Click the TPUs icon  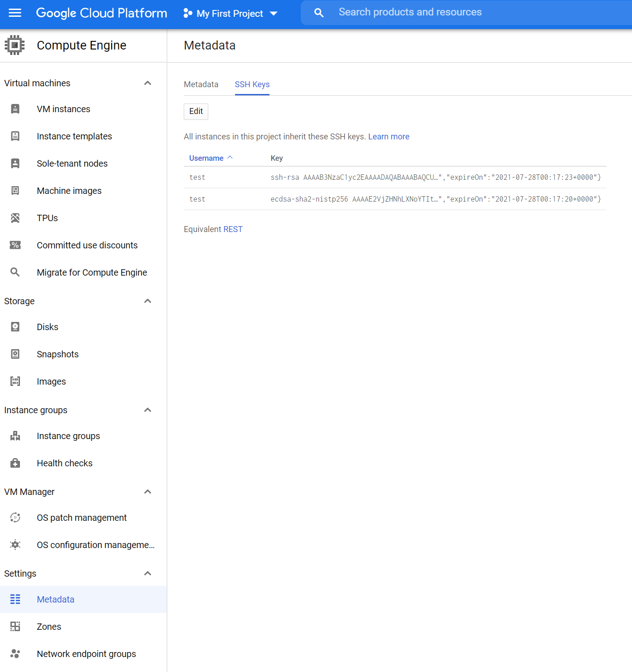pos(15,218)
